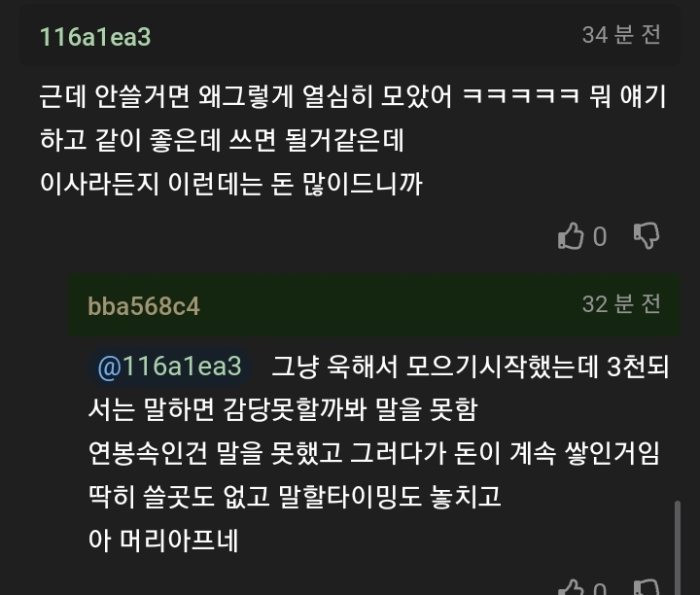Viewport: 700px width, 595px height.
Task: Click the like count on 116a1ea3's comment
Action: tap(600, 236)
